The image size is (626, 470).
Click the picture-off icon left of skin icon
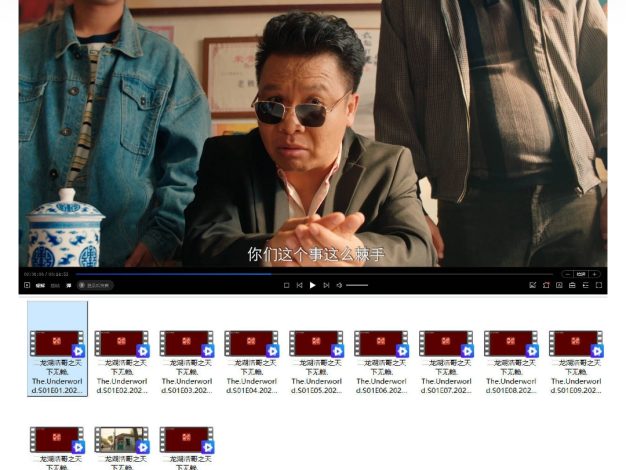533,285
